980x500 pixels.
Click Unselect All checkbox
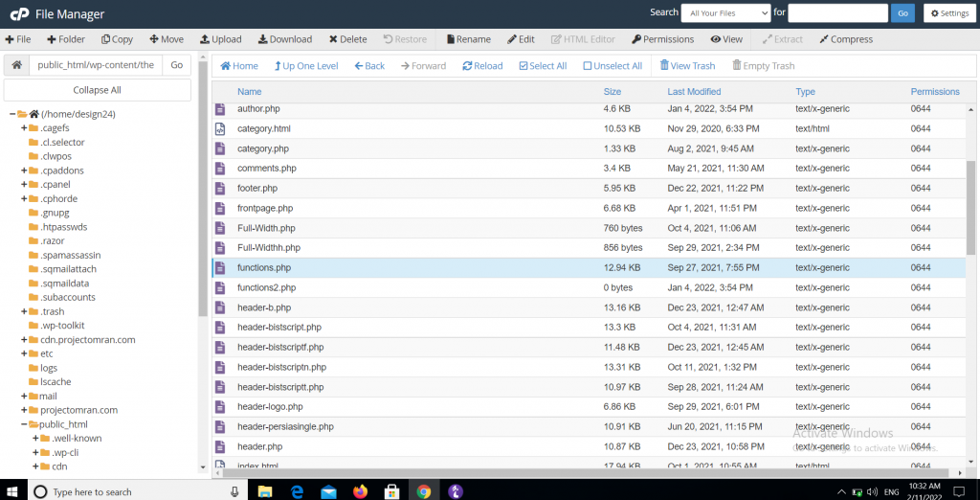pos(588,66)
